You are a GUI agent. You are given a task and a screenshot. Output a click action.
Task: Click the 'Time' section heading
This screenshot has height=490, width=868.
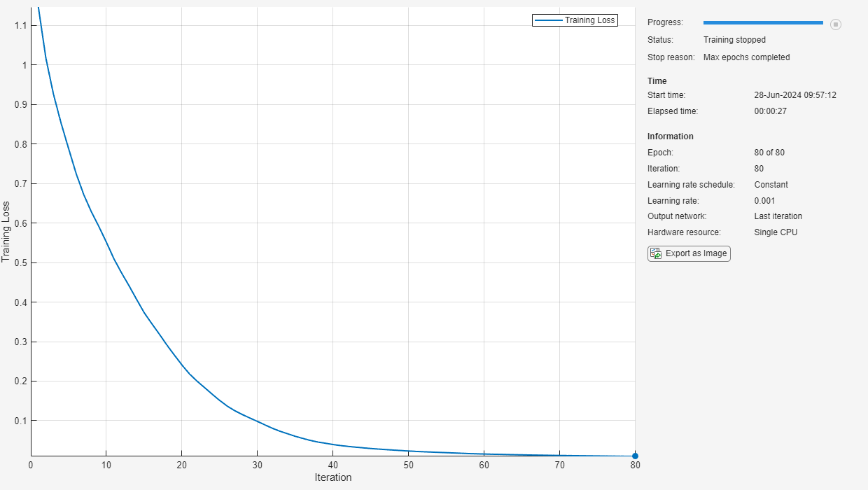click(657, 81)
